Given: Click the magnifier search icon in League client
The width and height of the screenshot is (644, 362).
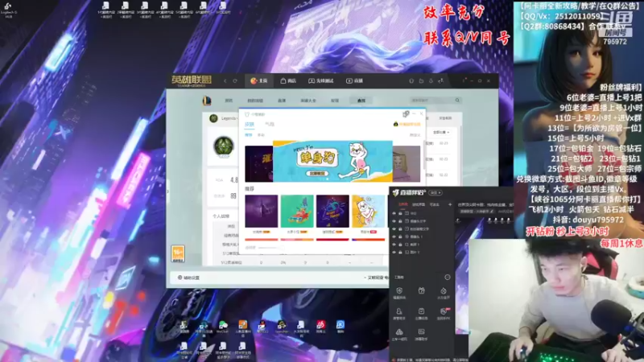Looking at the screenshot, I should (x=457, y=100).
